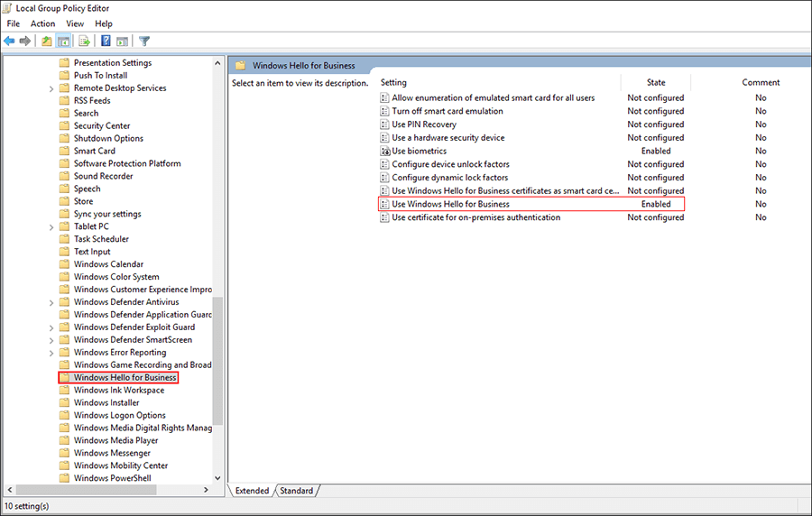This screenshot has width=812, height=516.
Task: Click the Smart Card folder icon
Action: 64,152
